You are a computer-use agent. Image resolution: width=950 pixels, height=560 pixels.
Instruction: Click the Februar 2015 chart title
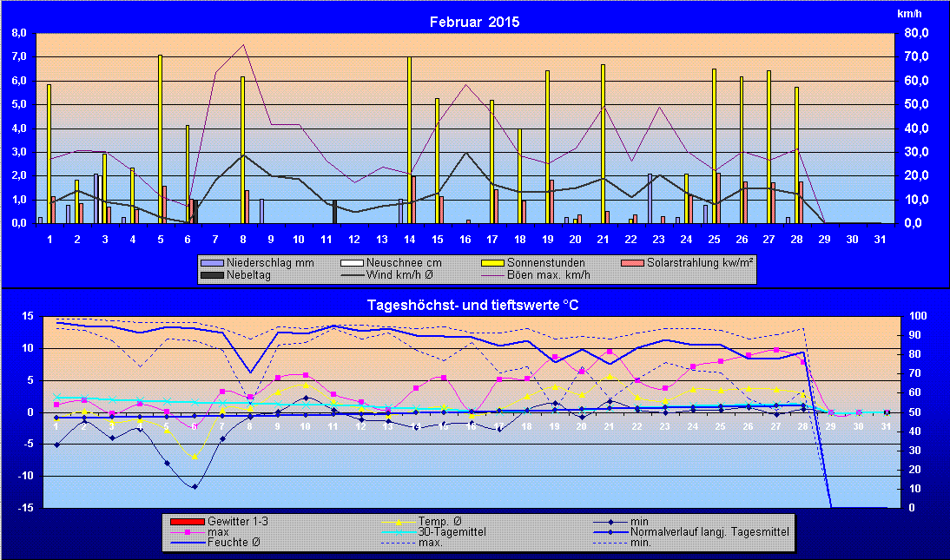click(x=474, y=23)
